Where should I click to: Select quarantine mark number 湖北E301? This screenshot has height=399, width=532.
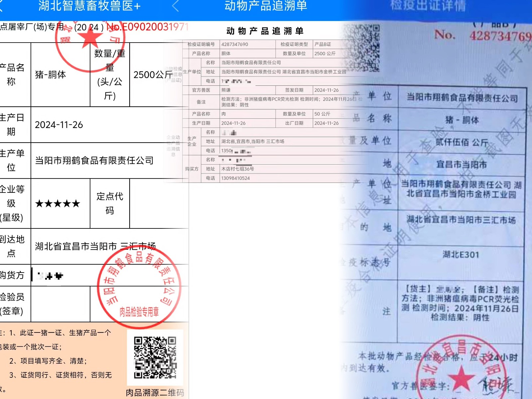(461, 255)
